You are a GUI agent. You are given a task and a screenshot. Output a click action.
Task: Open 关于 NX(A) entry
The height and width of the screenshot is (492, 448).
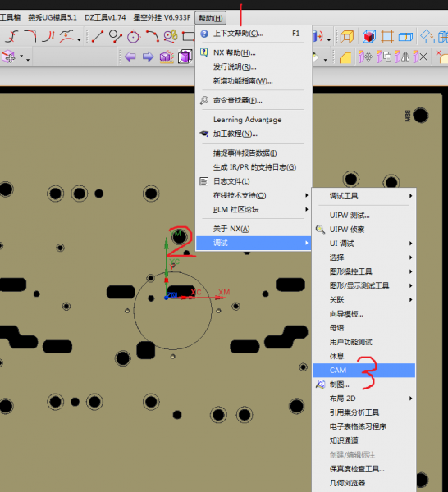tap(254, 229)
